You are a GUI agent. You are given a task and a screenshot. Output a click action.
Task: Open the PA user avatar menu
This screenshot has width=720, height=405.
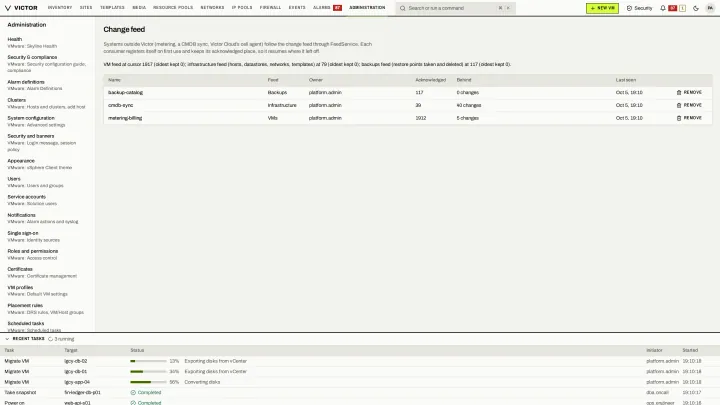(x=710, y=8)
